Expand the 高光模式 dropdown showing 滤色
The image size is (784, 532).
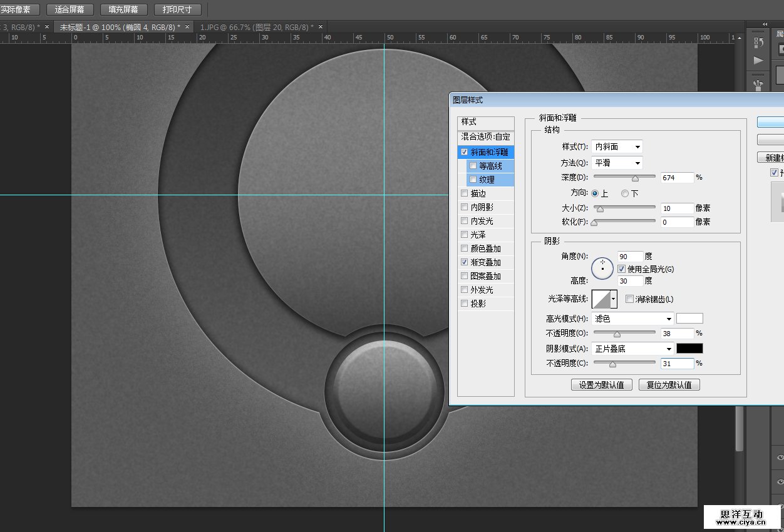632,319
